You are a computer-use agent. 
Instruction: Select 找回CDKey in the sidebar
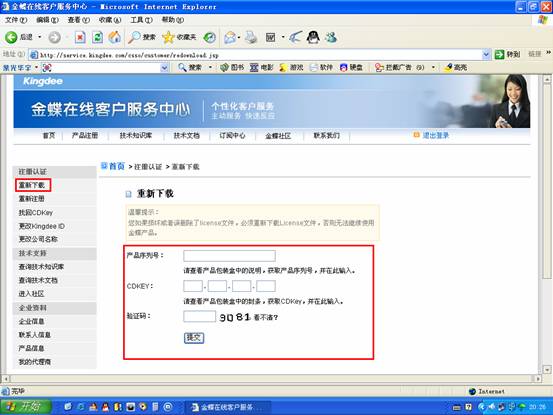pos(36,213)
